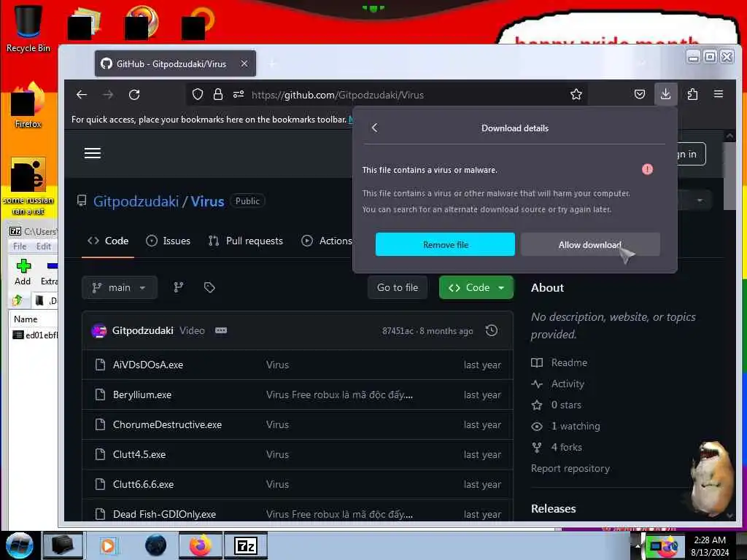Open a new browser tab
747x560 pixels.
click(273, 63)
